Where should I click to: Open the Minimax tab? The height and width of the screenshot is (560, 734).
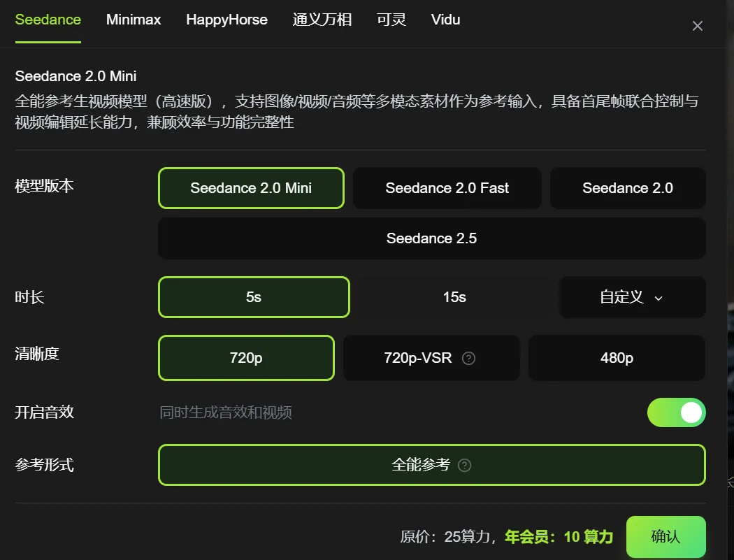click(x=134, y=20)
